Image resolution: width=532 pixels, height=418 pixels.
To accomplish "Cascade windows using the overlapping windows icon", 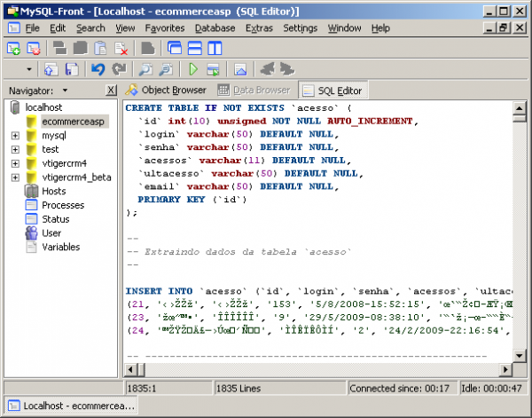I will pyautogui.click(x=175, y=48).
